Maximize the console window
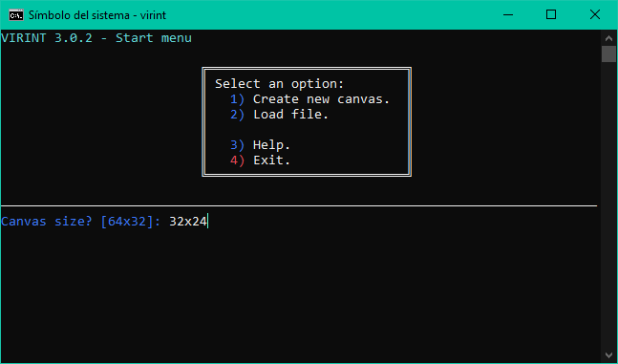This screenshot has height=364, width=618. point(551,14)
